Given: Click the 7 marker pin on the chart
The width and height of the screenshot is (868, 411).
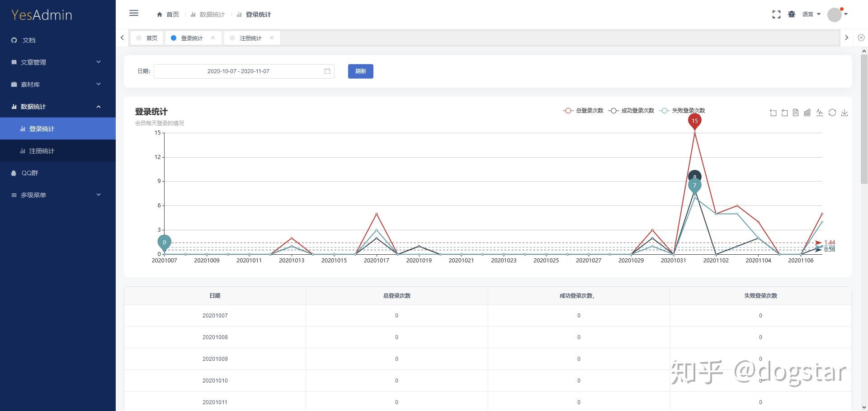Looking at the screenshot, I should 695,186.
